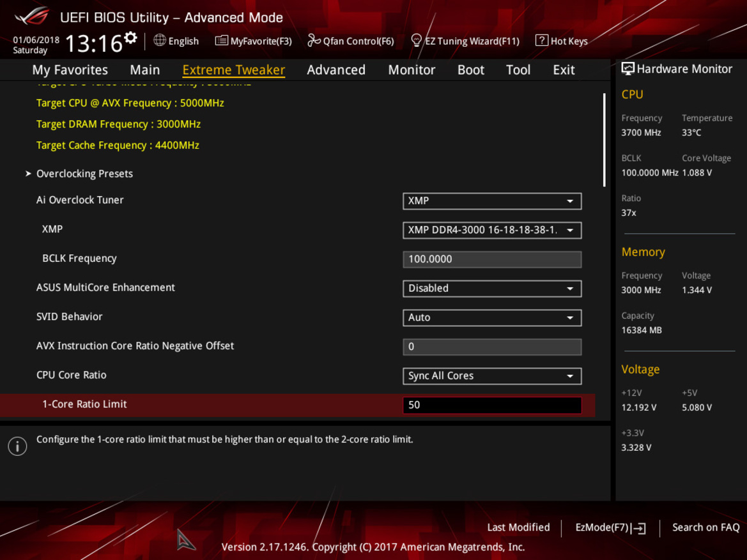Click the globe language icon

coord(160,40)
